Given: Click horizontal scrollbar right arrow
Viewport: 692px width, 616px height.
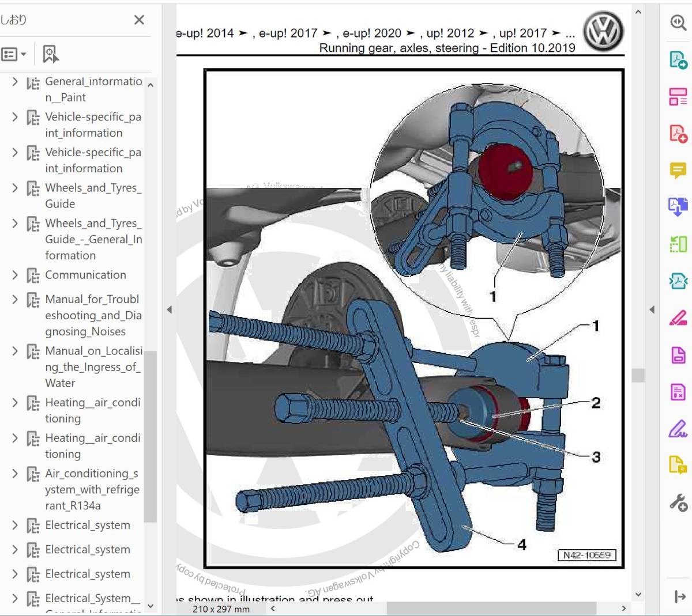Looking at the screenshot, I should point(623,608).
